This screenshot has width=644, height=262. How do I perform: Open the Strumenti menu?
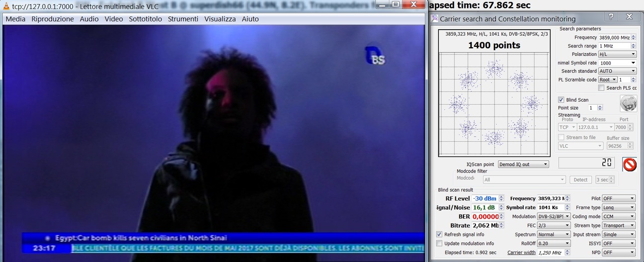pyautogui.click(x=183, y=19)
